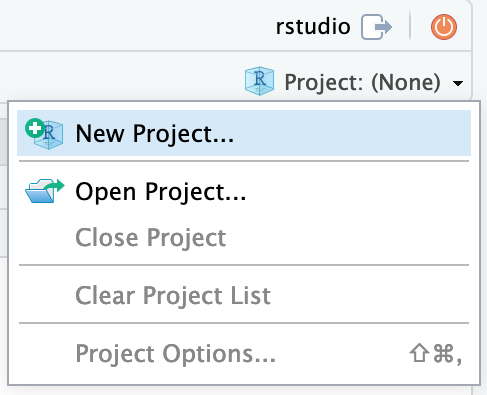Click the Open Project folder icon

(45, 191)
